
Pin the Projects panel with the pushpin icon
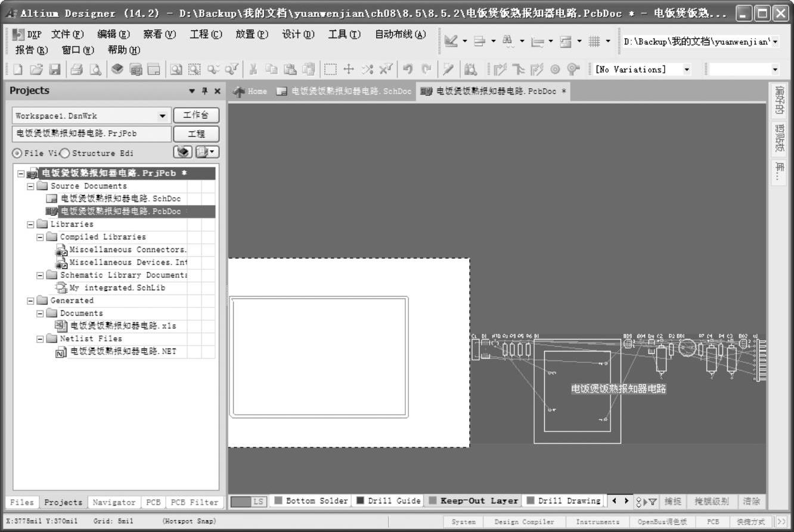click(204, 91)
